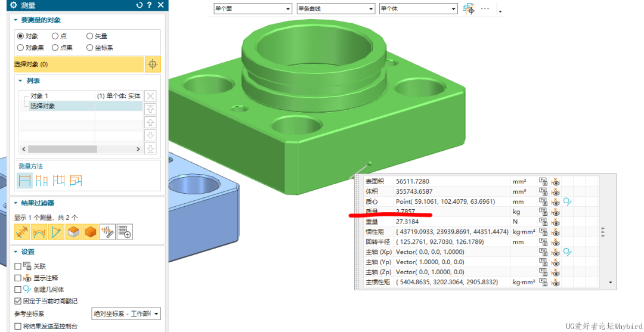Open the 单个体 selection dropdown
Image resolution: width=644 pixels, height=332 pixels.
[417, 9]
